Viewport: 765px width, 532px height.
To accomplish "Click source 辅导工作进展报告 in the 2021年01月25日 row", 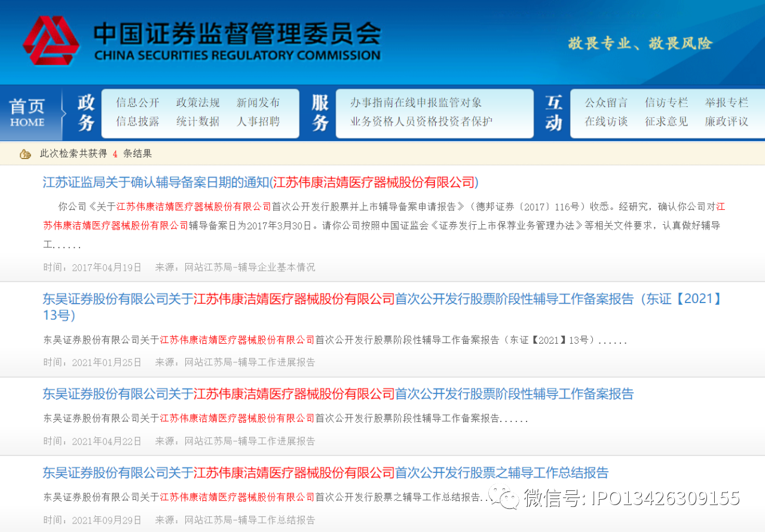I will coord(276,362).
